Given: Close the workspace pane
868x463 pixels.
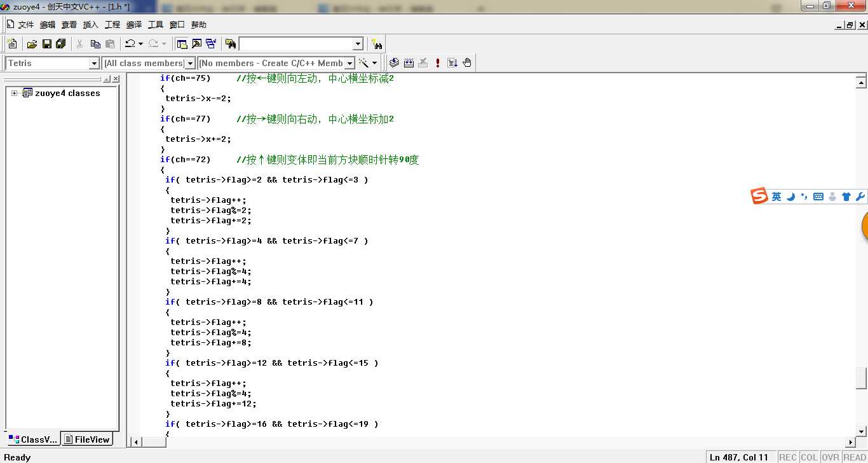Looking at the screenshot, I should (x=116, y=79).
